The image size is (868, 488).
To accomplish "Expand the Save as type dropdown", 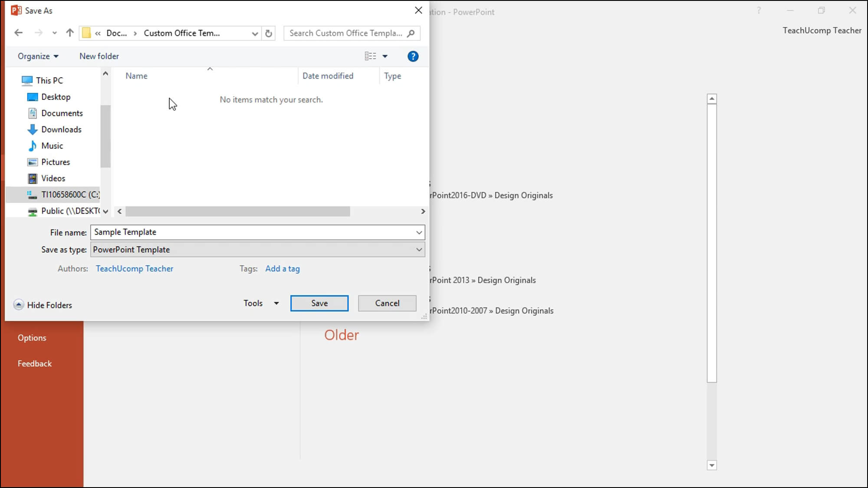I will [x=418, y=249].
